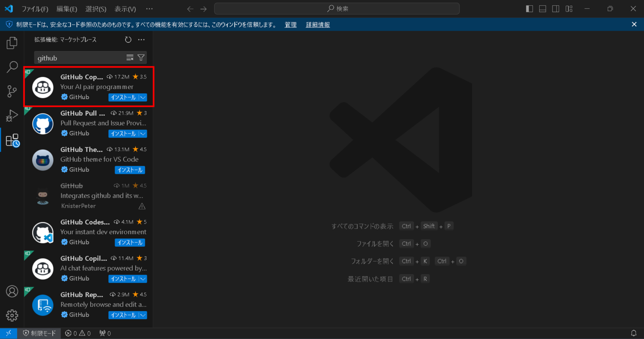The width and height of the screenshot is (644, 339).
Task: Open the Explorer view in the activity bar
Action: 11,42
